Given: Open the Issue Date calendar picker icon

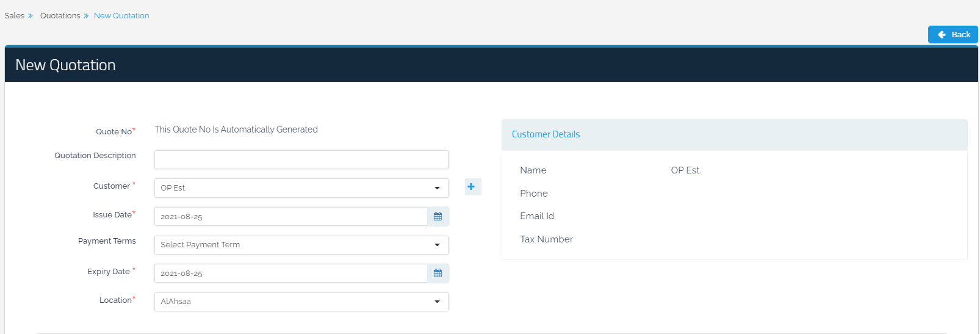Looking at the screenshot, I should pyautogui.click(x=438, y=217).
